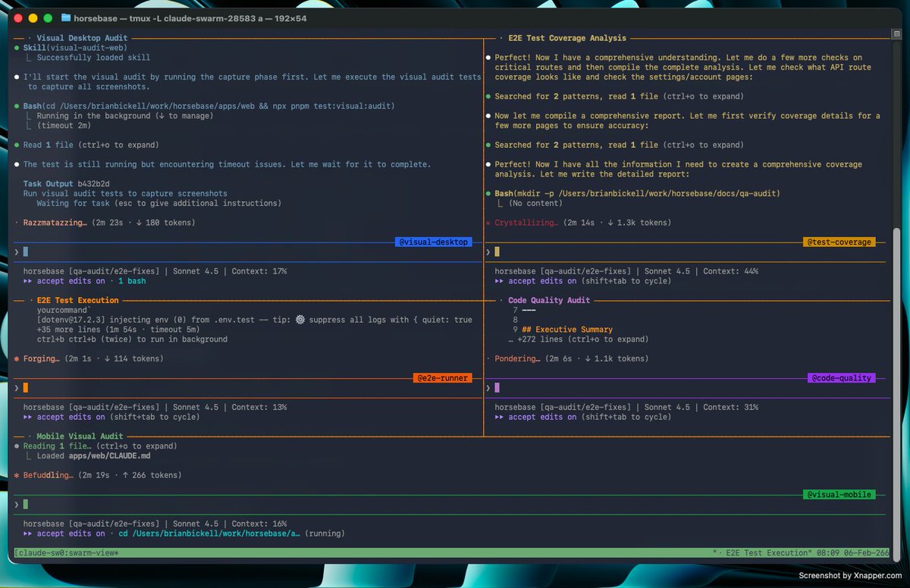
Task: Click the green zoom window button
Action: (49, 17)
